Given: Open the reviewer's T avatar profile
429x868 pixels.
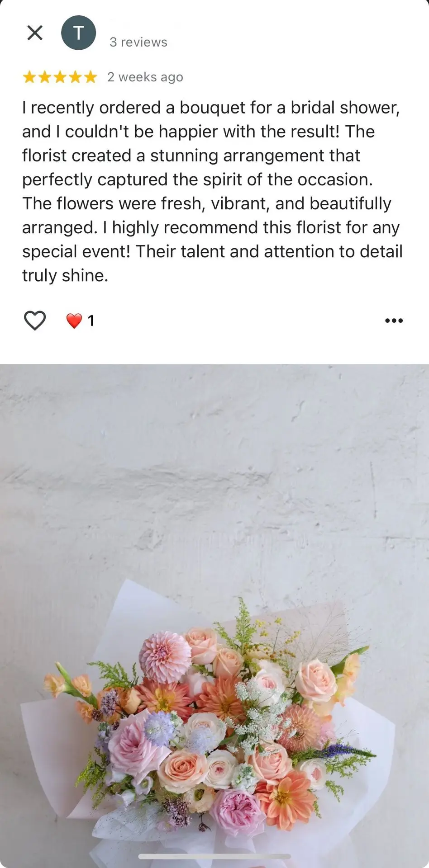Looking at the screenshot, I should (79, 33).
